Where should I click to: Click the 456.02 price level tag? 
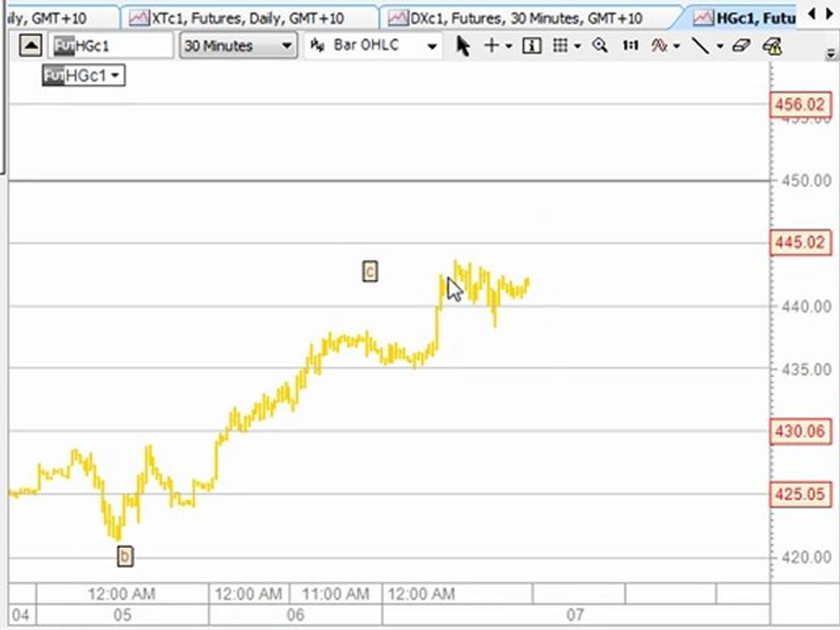(801, 104)
